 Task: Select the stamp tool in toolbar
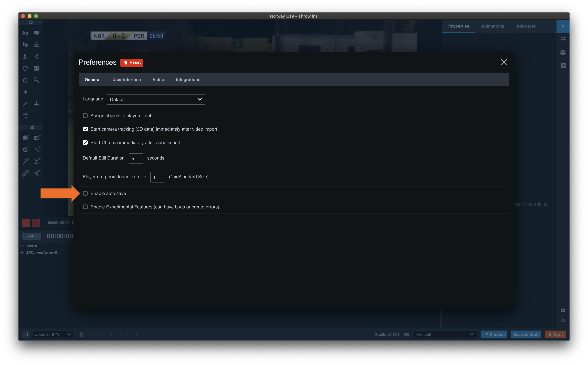[x=36, y=104]
